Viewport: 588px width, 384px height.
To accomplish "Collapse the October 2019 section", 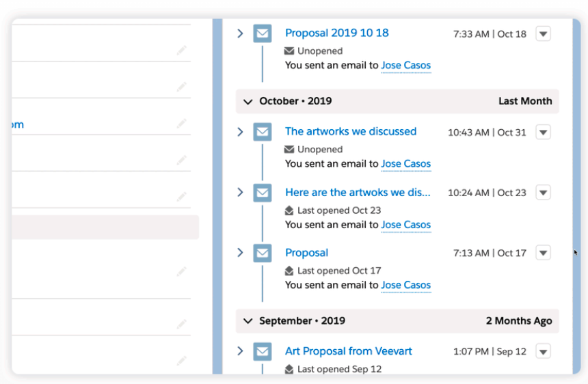I will [248, 101].
